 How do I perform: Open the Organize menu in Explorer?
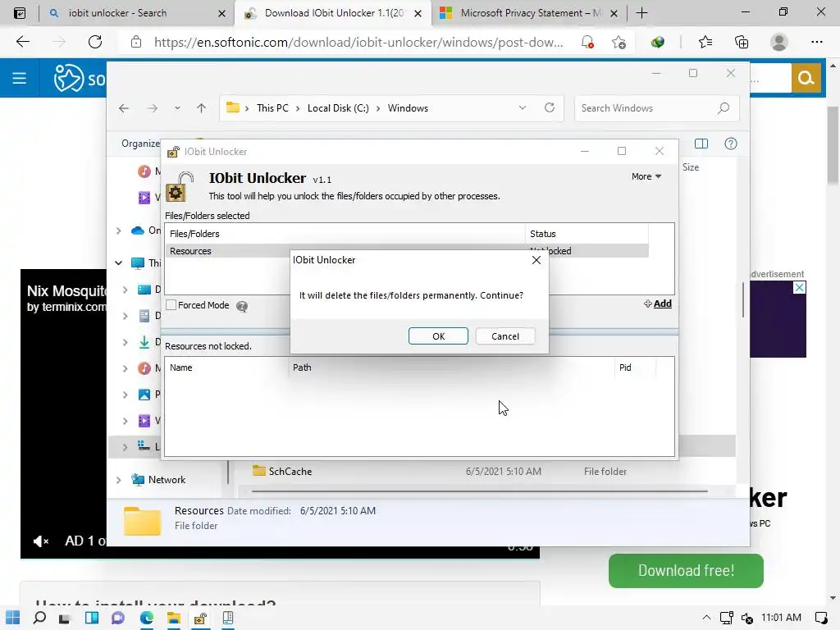tap(140, 144)
